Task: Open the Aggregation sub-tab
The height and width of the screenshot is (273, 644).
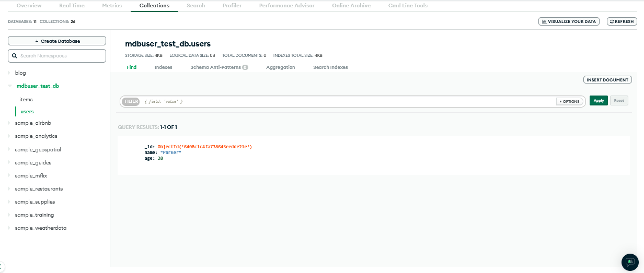Action: click(281, 67)
